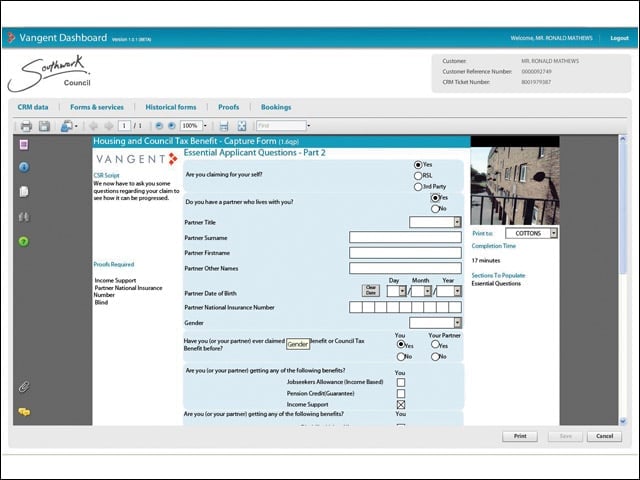
Task: Open the Find options dropdown arrow
Action: pyautogui.click(x=309, y=126)
